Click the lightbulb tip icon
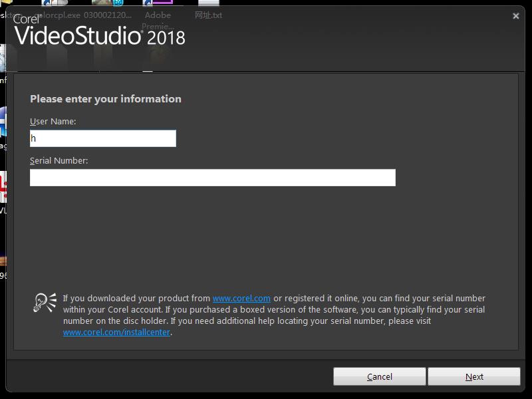Screen dimensions: 532x399 pyautogui.click(x=45, y=303)
